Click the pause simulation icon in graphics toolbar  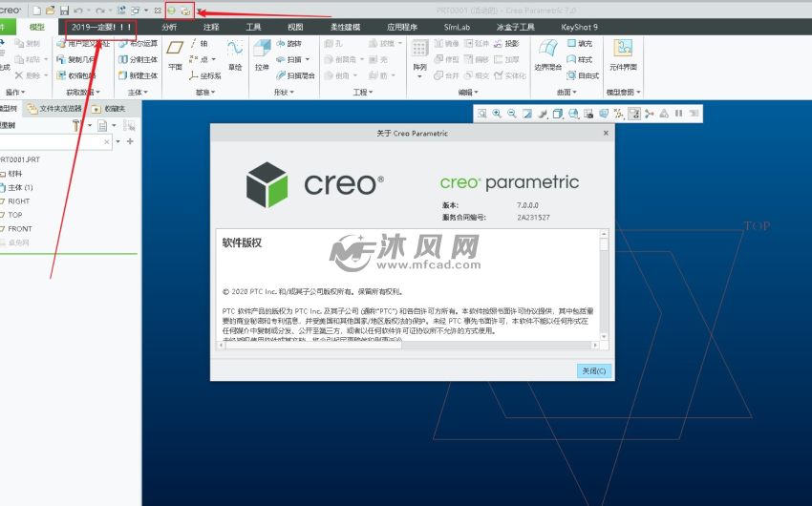click(679, 114)
